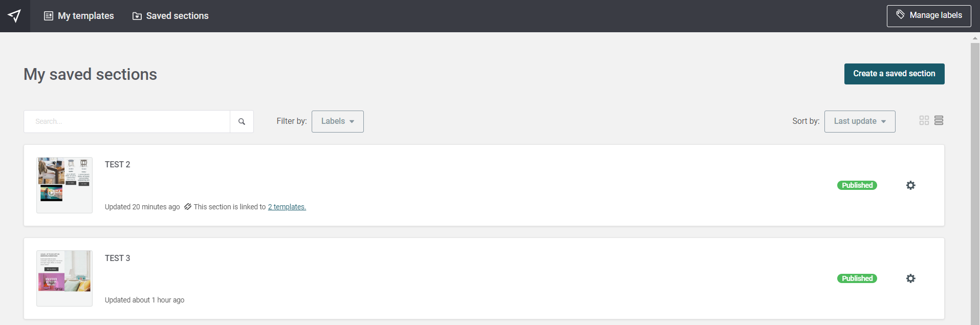Go to Saved sections tab
Screen dimensions: 980x325
[170, 16]
